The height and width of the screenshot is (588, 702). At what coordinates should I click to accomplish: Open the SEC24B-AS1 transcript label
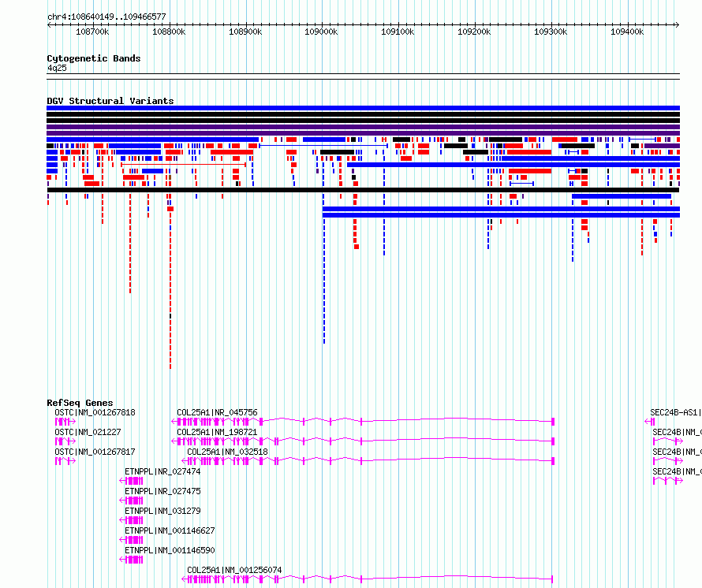(x=676, y=412)
